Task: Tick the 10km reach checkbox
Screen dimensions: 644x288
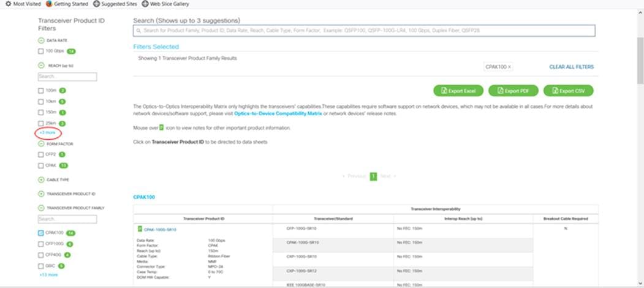Action: 40,102
